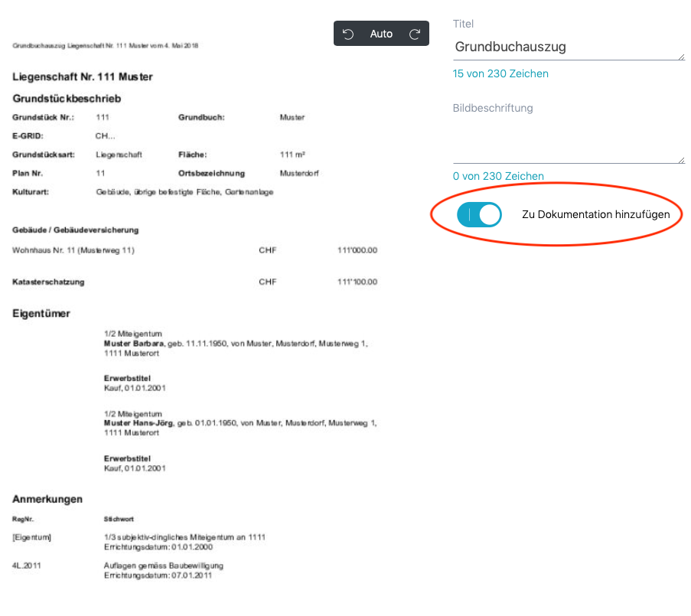
Task: Click the Titel field label
Action: [464, 24]
